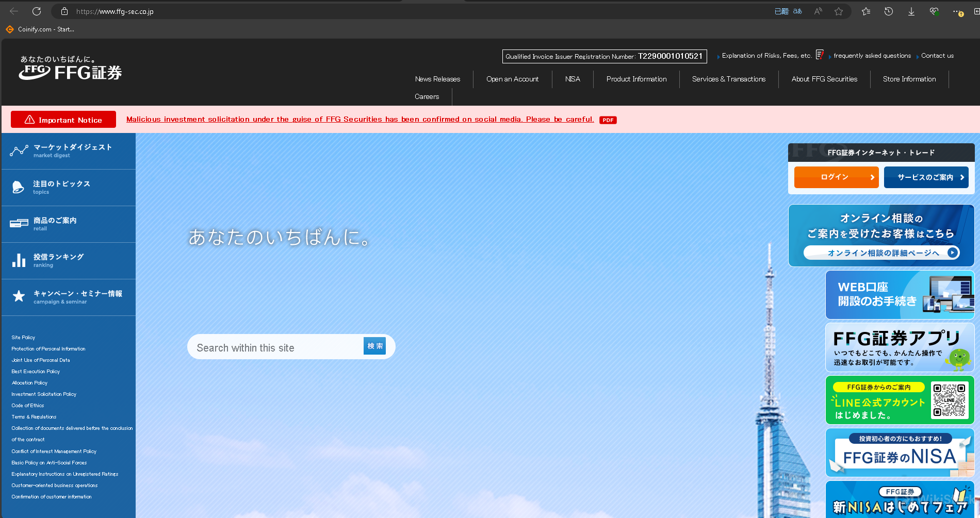The width and height of the screenshot is (980, 518).
Task: Open the FFG証券アプリ banner
Action: click(900, 347)
